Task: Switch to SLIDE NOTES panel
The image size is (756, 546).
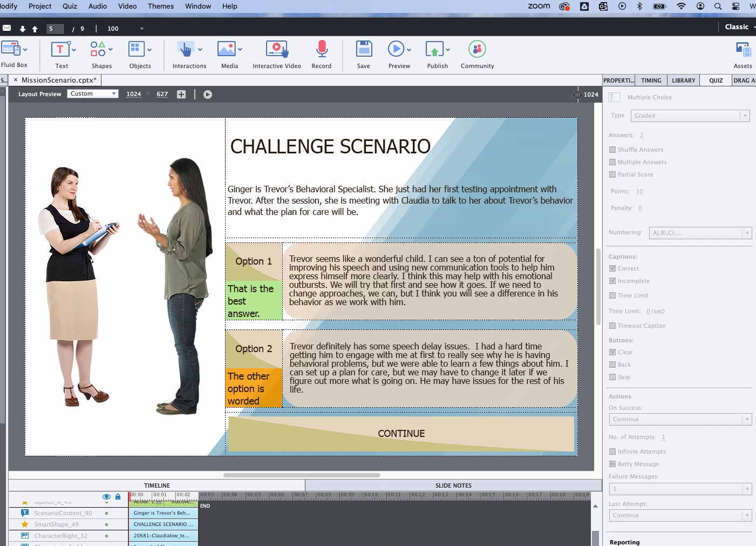Action: click(453, 486)
